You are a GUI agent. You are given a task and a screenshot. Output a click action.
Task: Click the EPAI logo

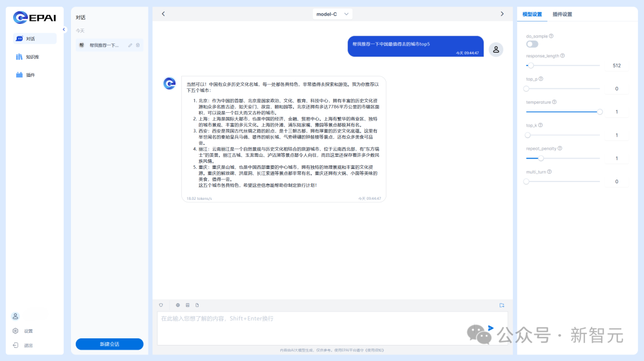tap(35, 17)
